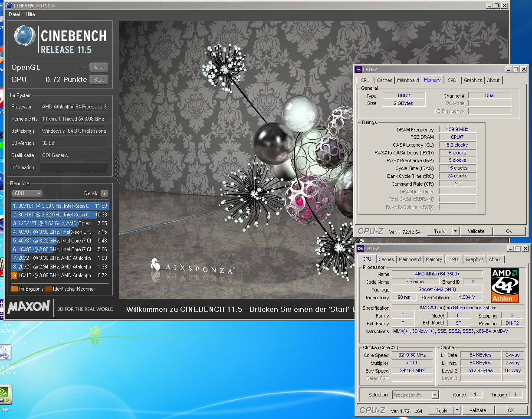Expand Tools dropdown arrow in lower CPU-Z window
The image size is (532, 419).
click(x=457, y=411)
